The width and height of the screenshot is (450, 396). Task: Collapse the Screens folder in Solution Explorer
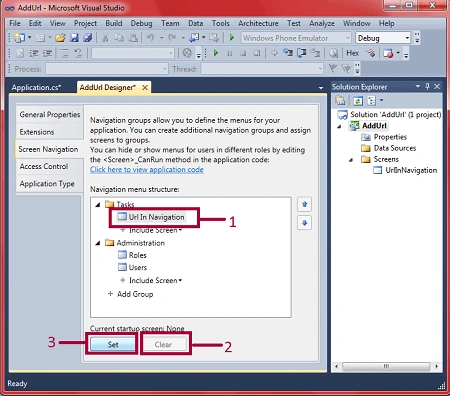coord(351,160)
